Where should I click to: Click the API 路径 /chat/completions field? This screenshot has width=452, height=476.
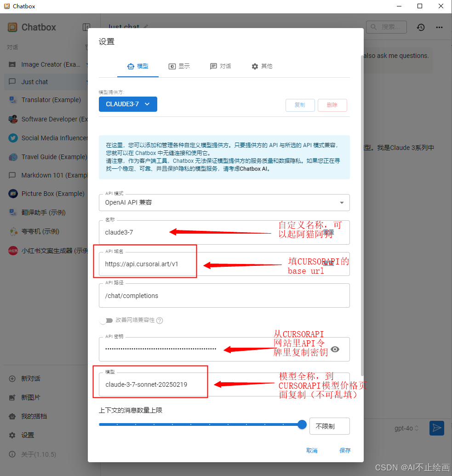(x=224, y=296)
